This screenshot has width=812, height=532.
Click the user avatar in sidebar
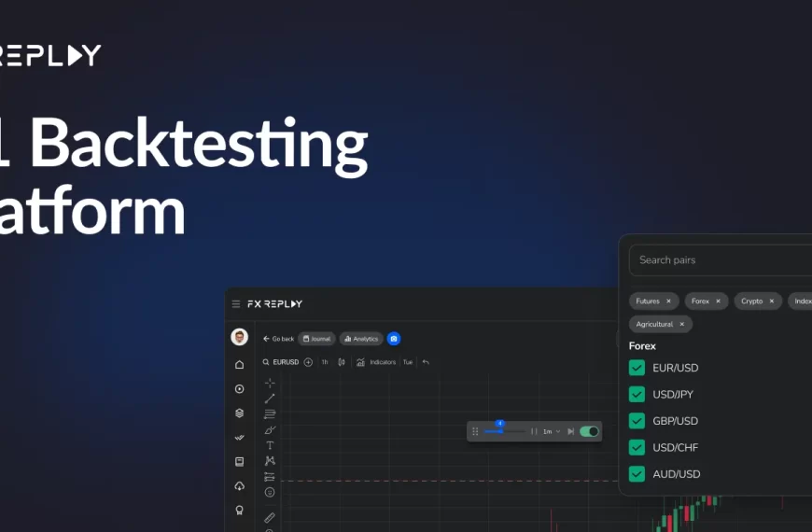239,337
